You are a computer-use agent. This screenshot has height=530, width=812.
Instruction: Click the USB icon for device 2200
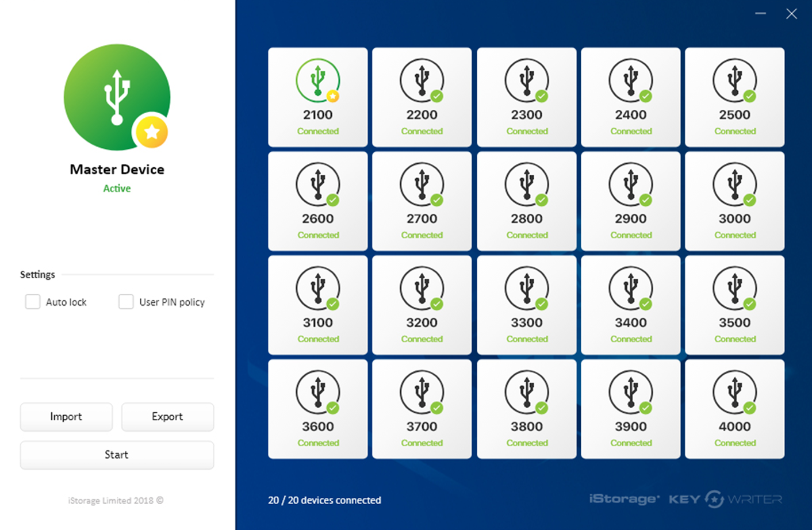[x=422, y=80]
